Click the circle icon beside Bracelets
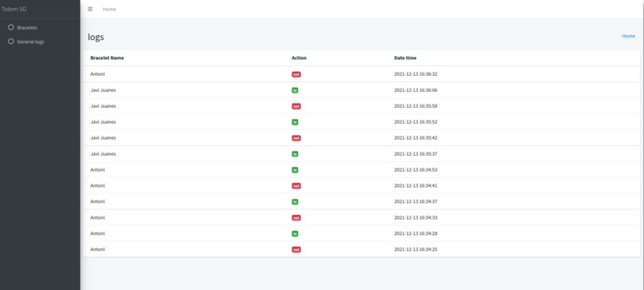Screen dimensions: 644x290 (x=11, y=27)
